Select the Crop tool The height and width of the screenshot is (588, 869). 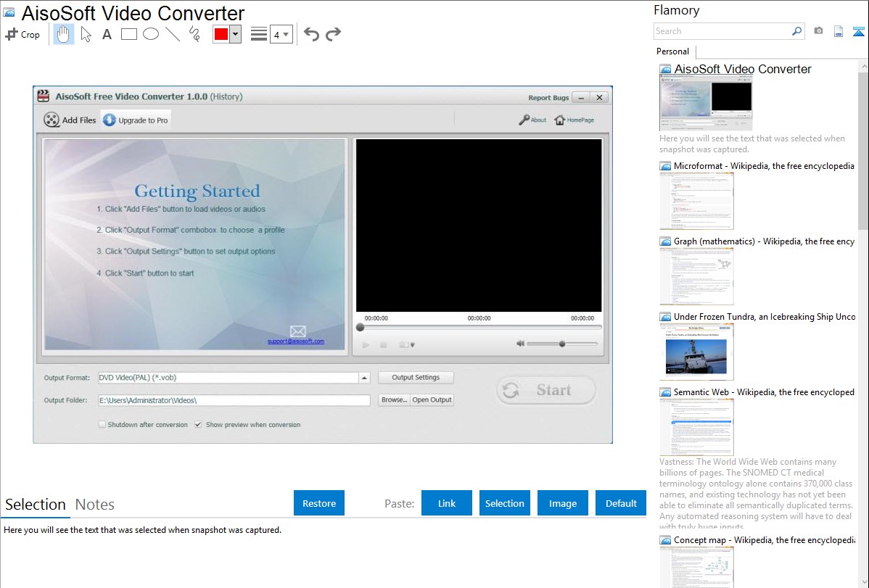pyautogui.click(x=22, y=34)
